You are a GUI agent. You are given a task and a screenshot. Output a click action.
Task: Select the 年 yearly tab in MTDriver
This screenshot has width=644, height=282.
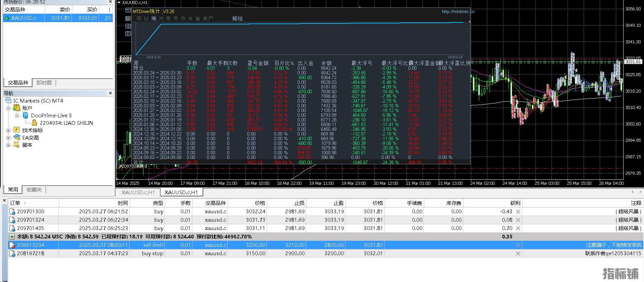pyautogui.click(x=176, y=18)
